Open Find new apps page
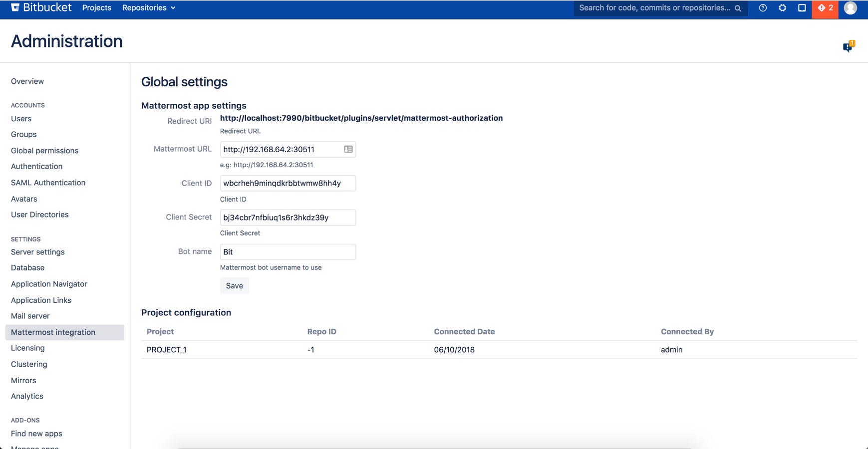868x449 pixels. click(x=36, y=434)
